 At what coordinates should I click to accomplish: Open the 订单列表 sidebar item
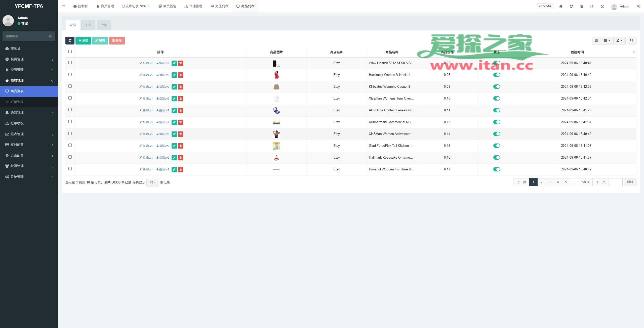[x=17, y=102]
